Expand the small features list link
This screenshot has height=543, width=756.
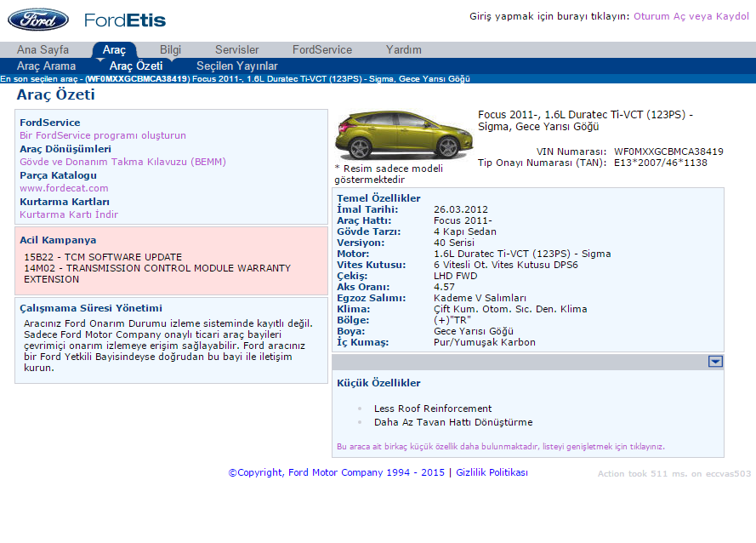click(501, 447)
